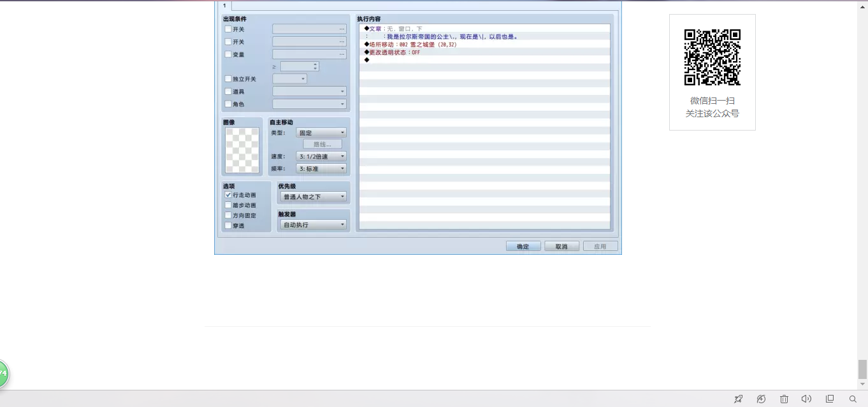The image size is (868, 407).
Task: Enable the 道具 condition checkbox
Action: [x=228, y=92]
